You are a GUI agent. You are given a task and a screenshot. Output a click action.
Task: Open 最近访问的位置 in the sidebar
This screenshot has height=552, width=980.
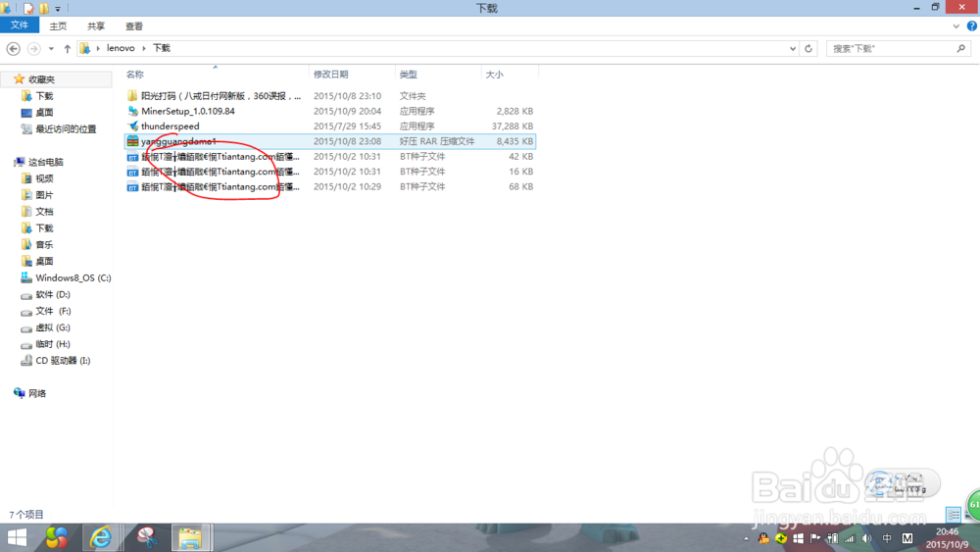point(66,128)
